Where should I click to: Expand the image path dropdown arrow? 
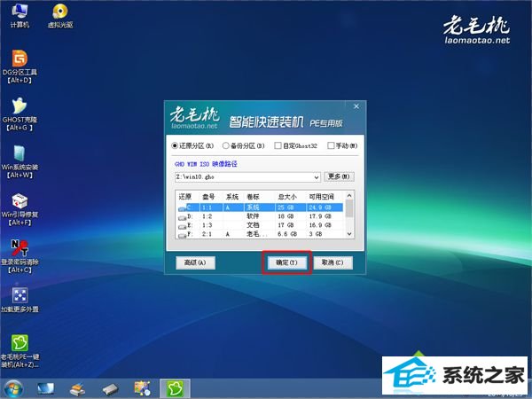coord(317,177)
